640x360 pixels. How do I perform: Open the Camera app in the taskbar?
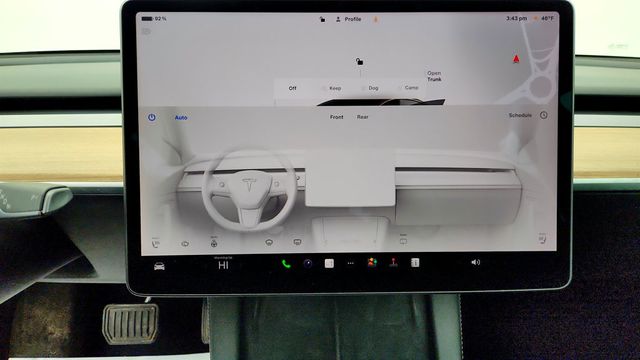point(308,264)
